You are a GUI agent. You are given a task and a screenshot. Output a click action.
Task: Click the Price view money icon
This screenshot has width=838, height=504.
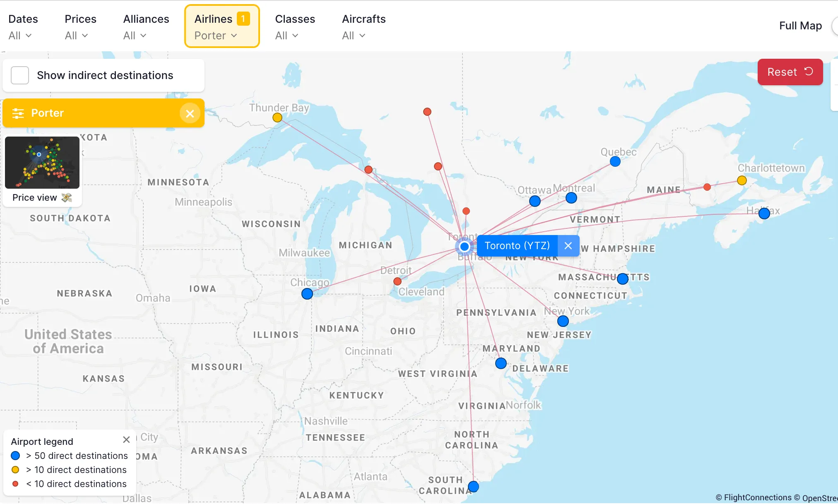[x=67, y=197]
